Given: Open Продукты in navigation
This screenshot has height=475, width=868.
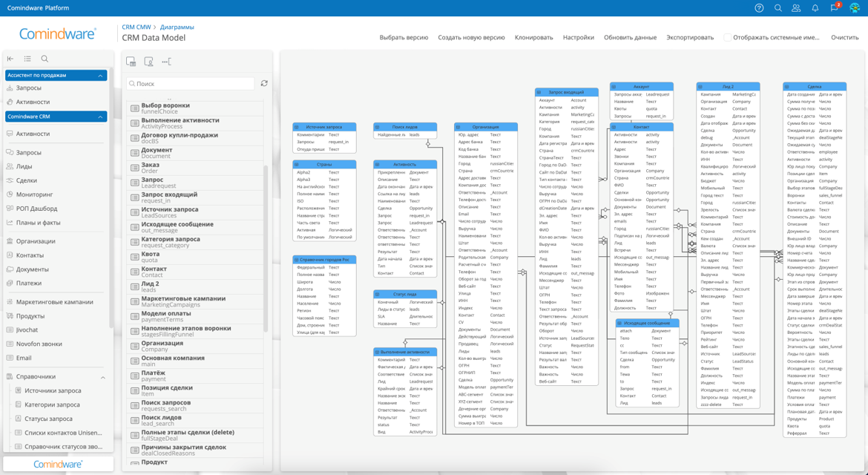Looking at the screenshot, I should [x=30, y=316].
